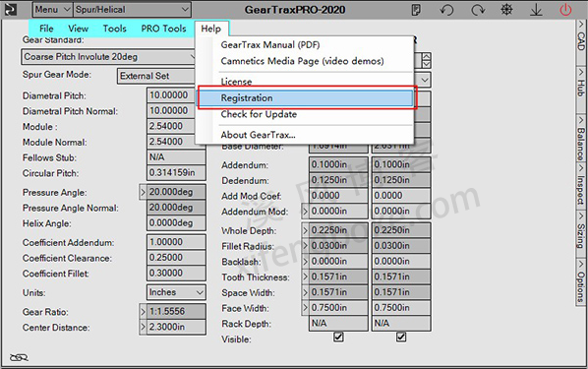Open the Menu dropdown
Image resolution: width=588 pixels, height=369 pixels.
[53, 10]
